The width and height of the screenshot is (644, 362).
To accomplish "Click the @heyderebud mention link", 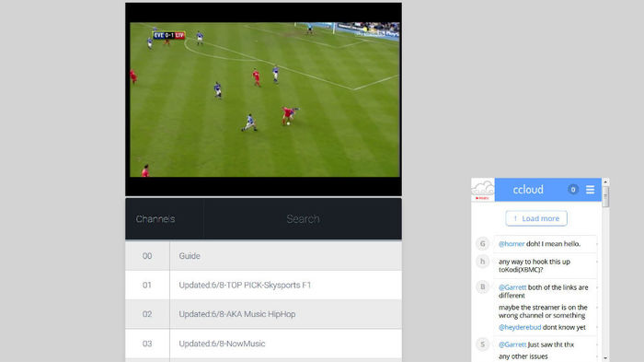I will pyautogui.click(x=520, y=327).
